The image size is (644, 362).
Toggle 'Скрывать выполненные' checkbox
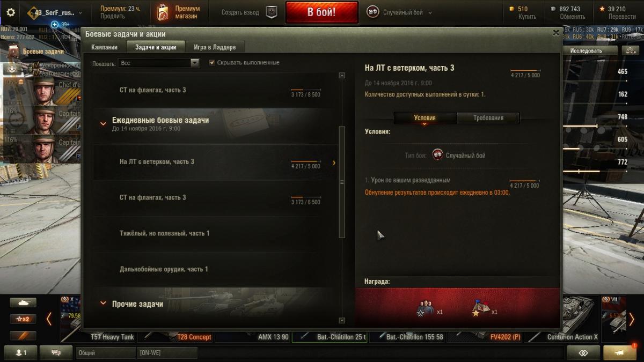click(x=213, y=63)
